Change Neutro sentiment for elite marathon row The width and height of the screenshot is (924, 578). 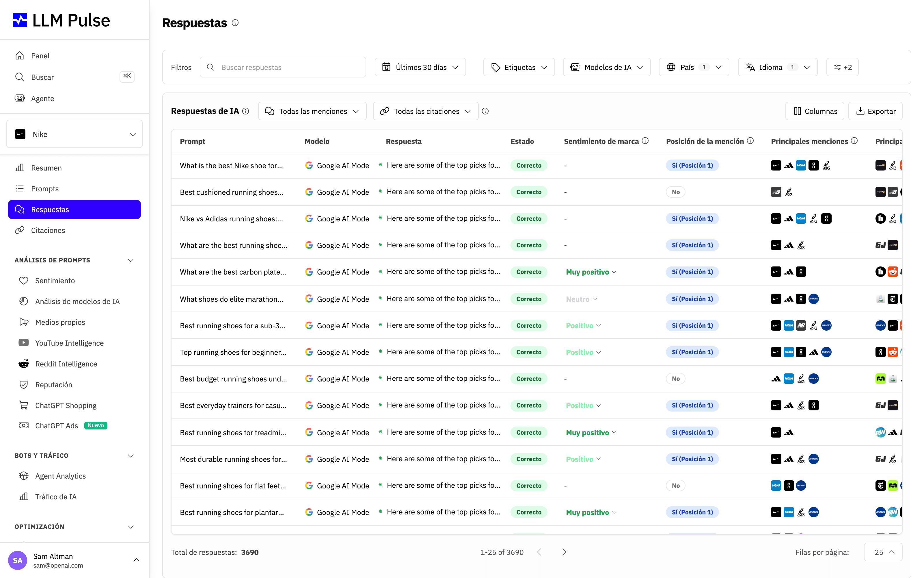point(582,299)
